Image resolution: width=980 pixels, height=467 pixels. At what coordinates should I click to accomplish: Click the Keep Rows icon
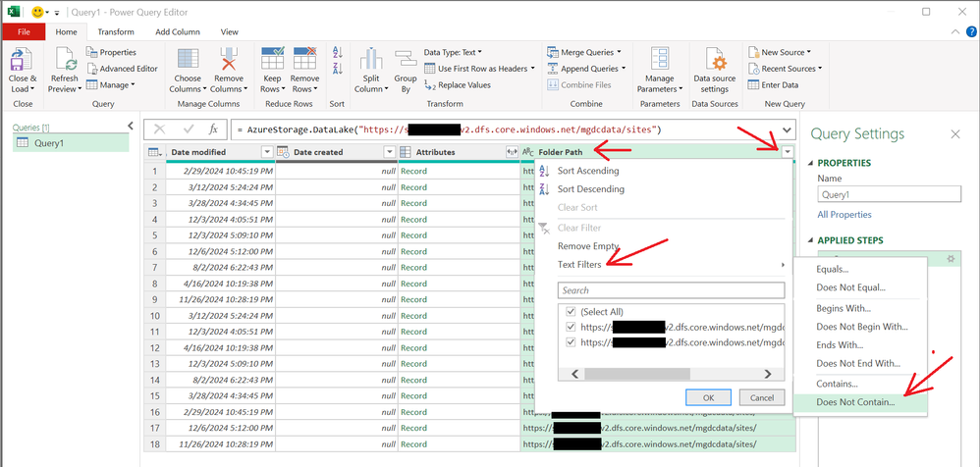coord(273,60)
